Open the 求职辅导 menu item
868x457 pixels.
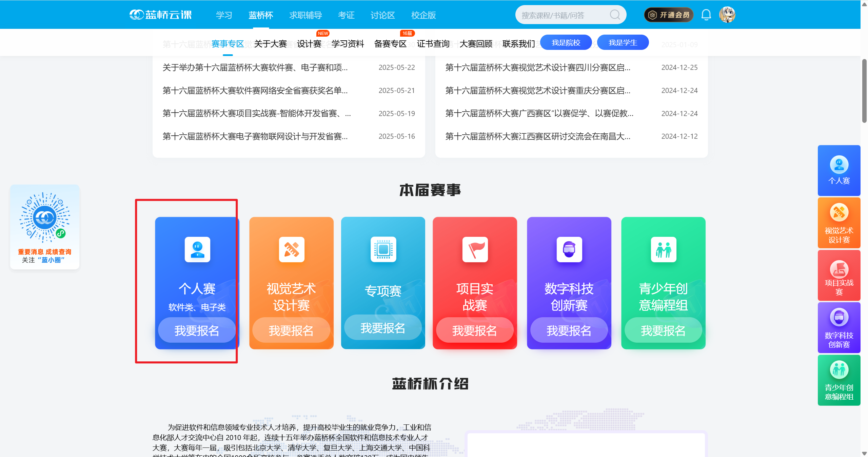coord(305,15)
